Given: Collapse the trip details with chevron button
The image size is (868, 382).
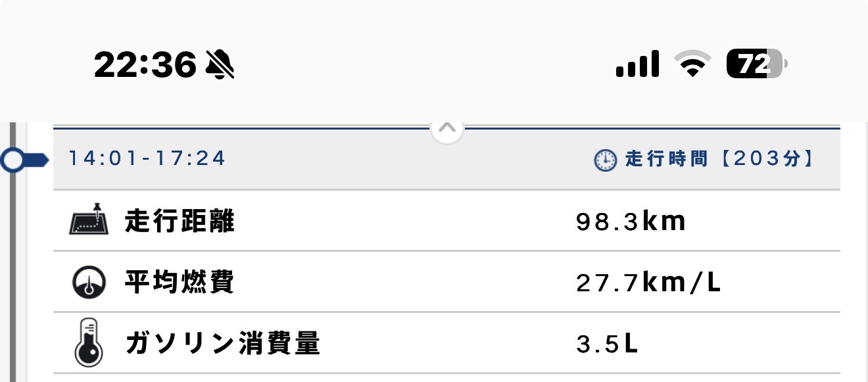Looking at the screenshot, I should tap(447, 128).
